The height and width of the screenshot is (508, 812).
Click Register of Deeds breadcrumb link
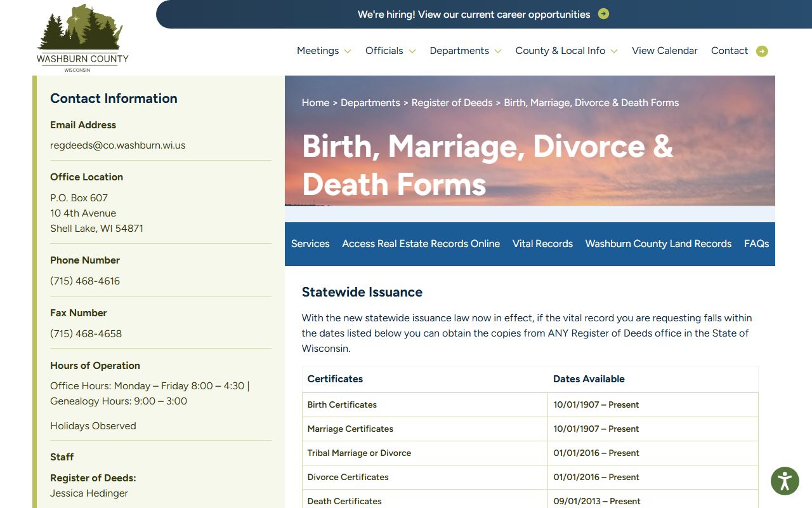(452, 103)
